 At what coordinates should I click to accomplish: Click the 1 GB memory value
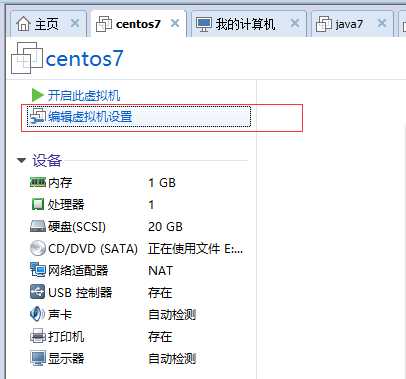[162, 183]
